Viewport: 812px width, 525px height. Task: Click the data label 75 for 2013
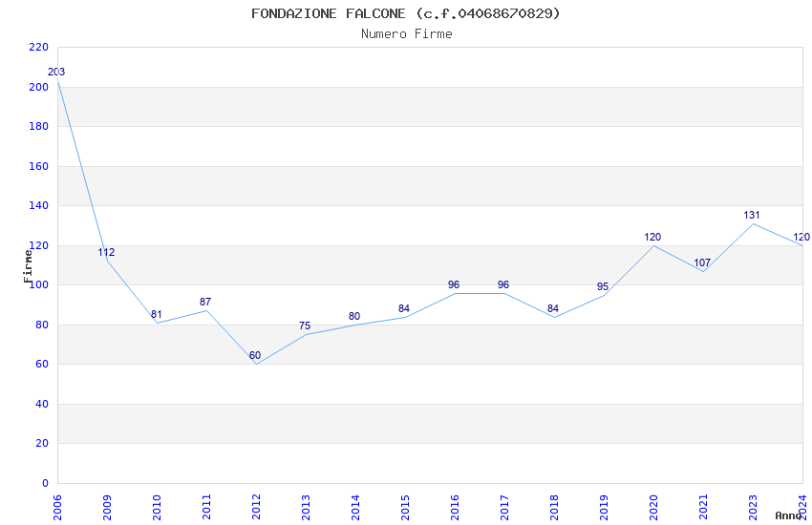305,325
